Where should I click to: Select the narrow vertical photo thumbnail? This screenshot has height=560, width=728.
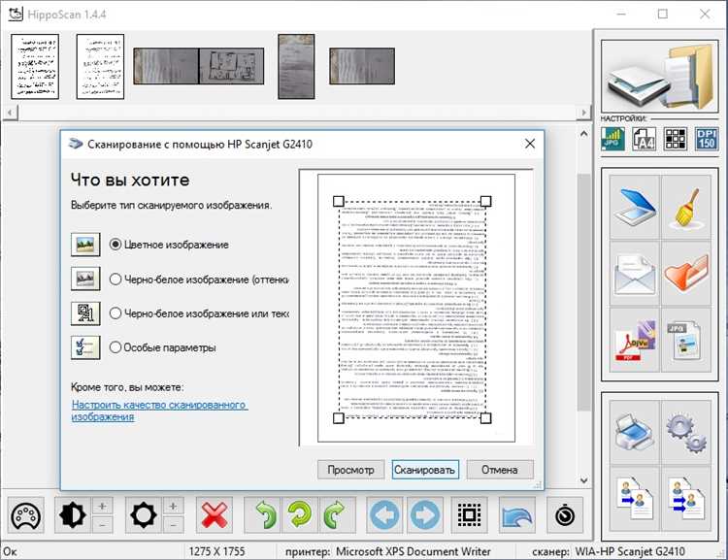click(296, 66)
